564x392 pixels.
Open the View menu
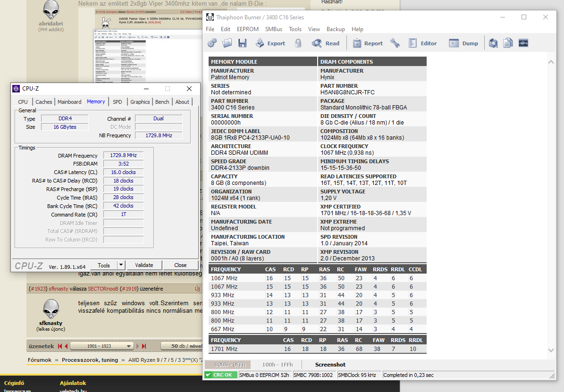(314, 29)
